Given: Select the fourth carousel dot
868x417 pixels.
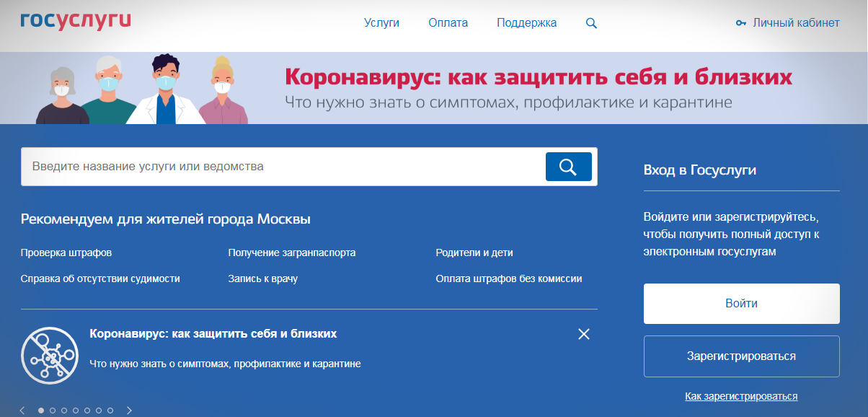Looking at the screenshot, I should [x=76, y=411].
